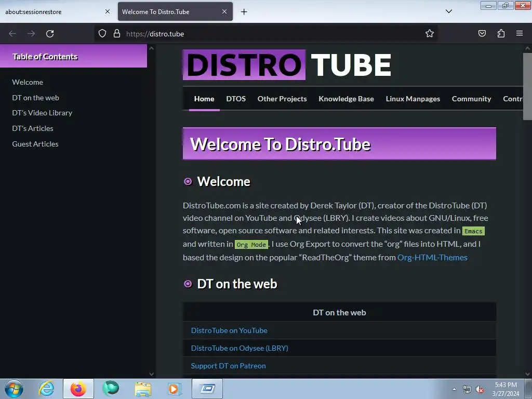Screen dimensions: 532x399
Task: Open a new tab with plus button
Action: coord(244,12)
